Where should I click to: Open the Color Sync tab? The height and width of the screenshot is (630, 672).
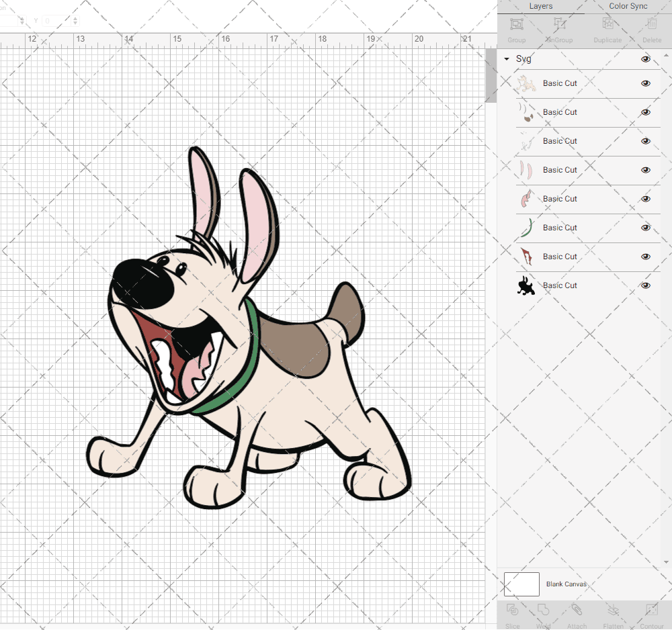(x=628, y=6)
